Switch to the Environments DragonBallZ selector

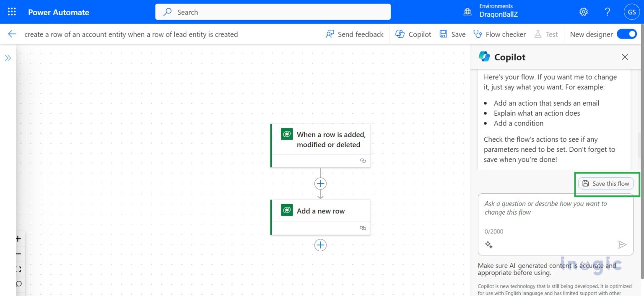(492, 12)
